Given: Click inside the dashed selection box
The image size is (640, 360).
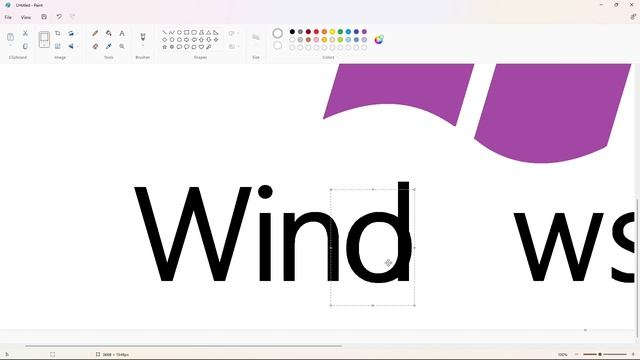Looking at the screenshot, I should (x=373, y=247).
